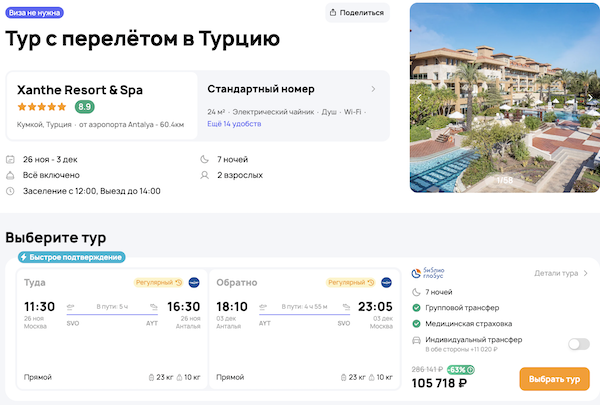The image size is (600, 405).
Task: Select the Туда outbound flight card
Action: [x=108, y=330]
